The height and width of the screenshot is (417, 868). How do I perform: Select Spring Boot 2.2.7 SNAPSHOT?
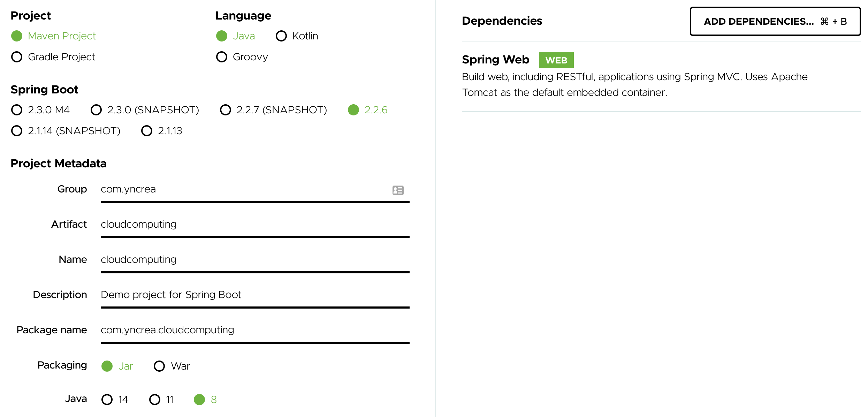click(226, 109)
